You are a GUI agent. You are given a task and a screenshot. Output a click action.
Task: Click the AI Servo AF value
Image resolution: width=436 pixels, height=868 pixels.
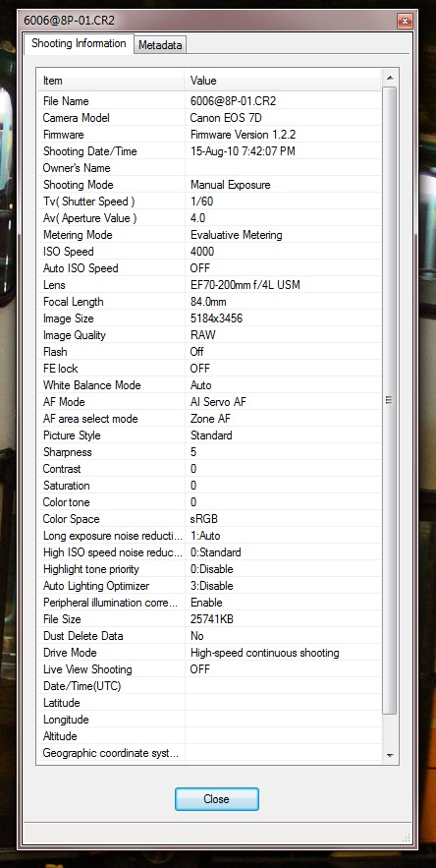pyautogui.click(x=218, y=402)
